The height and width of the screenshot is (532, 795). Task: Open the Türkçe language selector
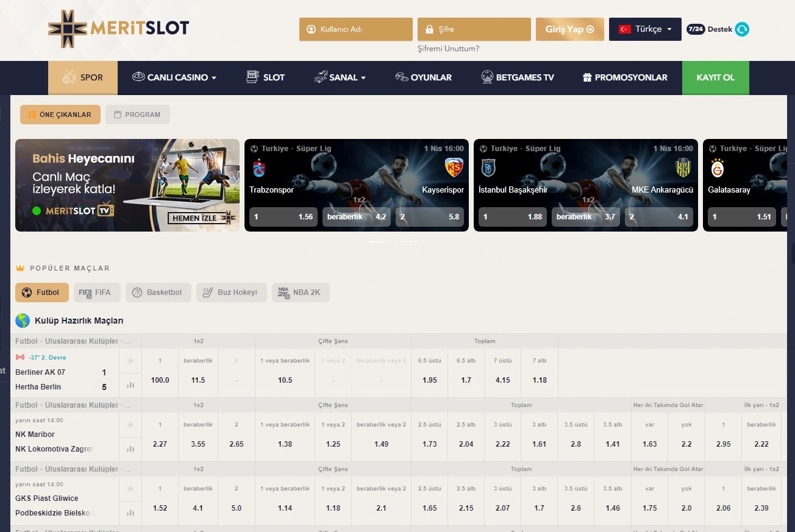coord(645,29)
